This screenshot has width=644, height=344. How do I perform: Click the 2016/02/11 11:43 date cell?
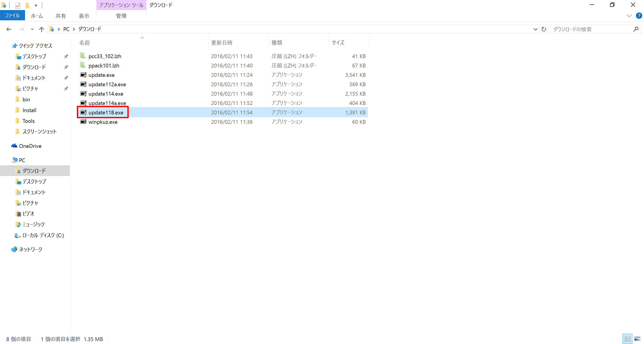coord(232,56)
